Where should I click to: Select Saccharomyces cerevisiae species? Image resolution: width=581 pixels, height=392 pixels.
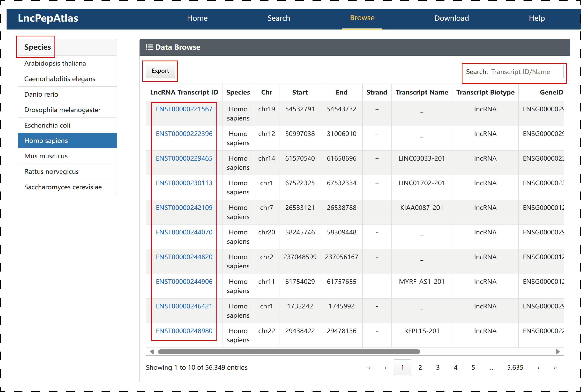(67, 187)
